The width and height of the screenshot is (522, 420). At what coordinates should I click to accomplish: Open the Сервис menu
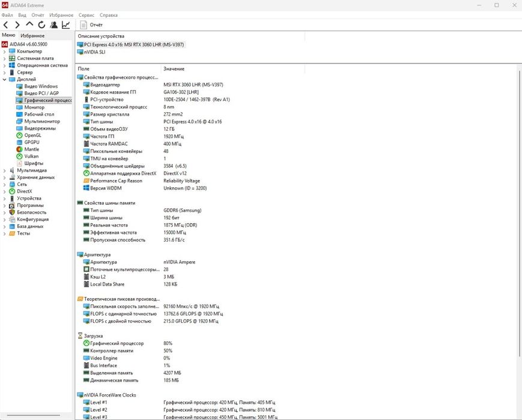coord(86,15)
